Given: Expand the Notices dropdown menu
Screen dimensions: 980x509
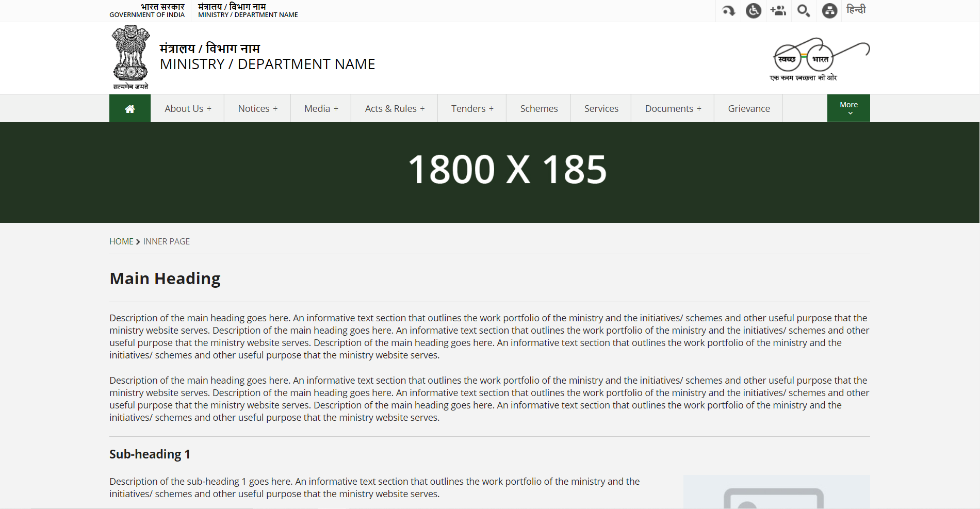Looking at the screenshot, I should pyautogui.click(x=257, y=109).
